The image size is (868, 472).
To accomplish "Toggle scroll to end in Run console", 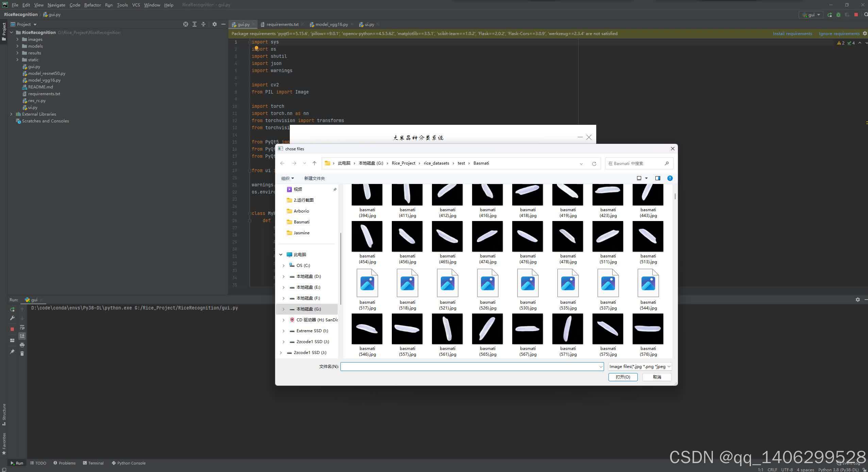I will click(22, 336).
